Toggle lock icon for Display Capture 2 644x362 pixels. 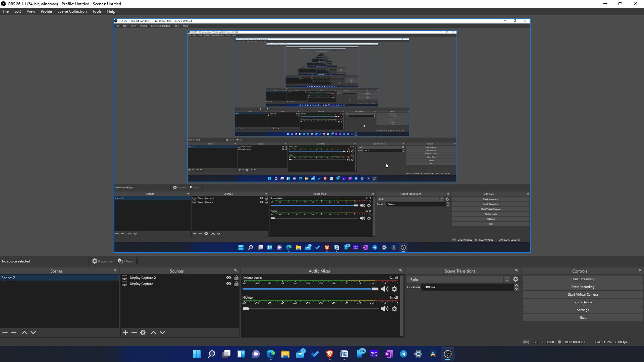pos(236,278)
